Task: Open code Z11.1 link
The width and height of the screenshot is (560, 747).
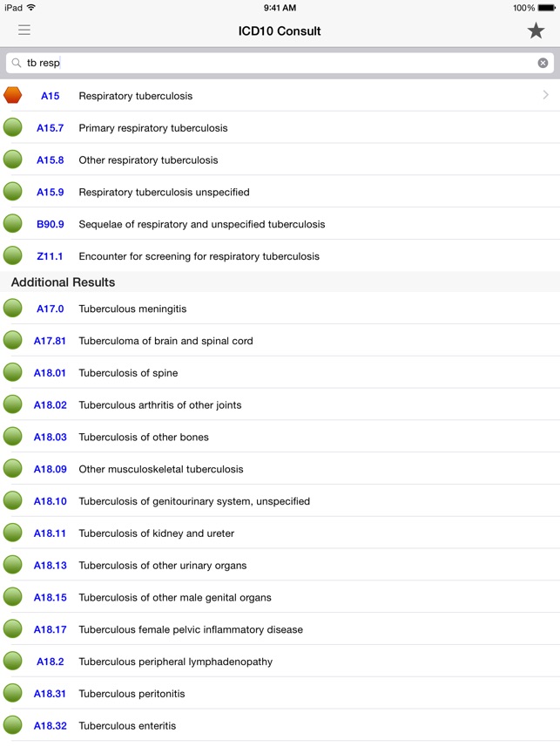Action: 50,256
